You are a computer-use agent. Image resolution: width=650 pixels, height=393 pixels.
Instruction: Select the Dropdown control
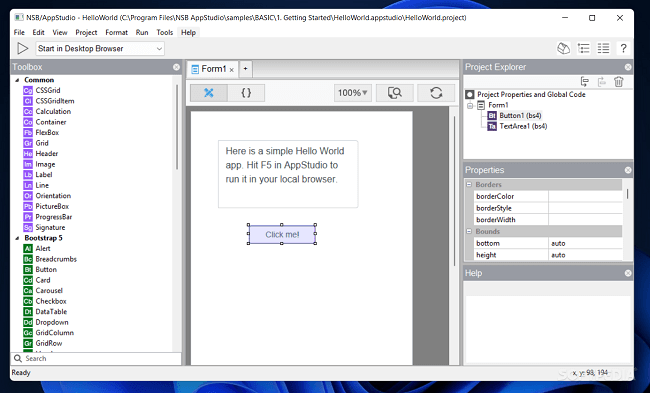click(x=46, y=322)
